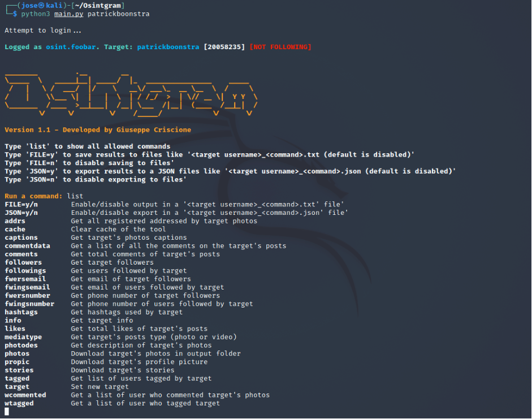
Task: Click the 'Get target followers' description
Action: coord(113,262)
